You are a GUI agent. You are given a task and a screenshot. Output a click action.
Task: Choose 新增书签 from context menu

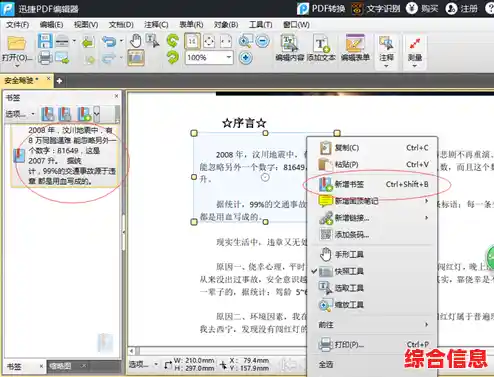[373, 184]
